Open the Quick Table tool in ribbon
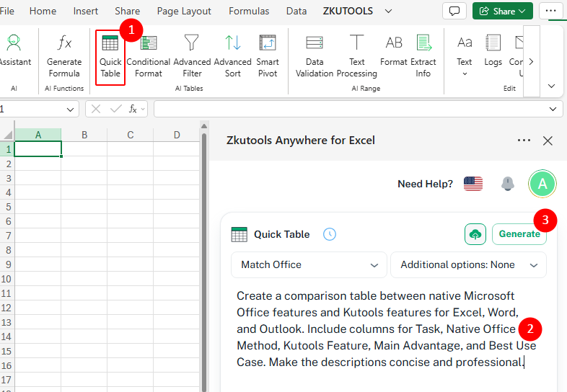Image resolution: width=567 pixels, height=392 pixels. tap(110, 57)
